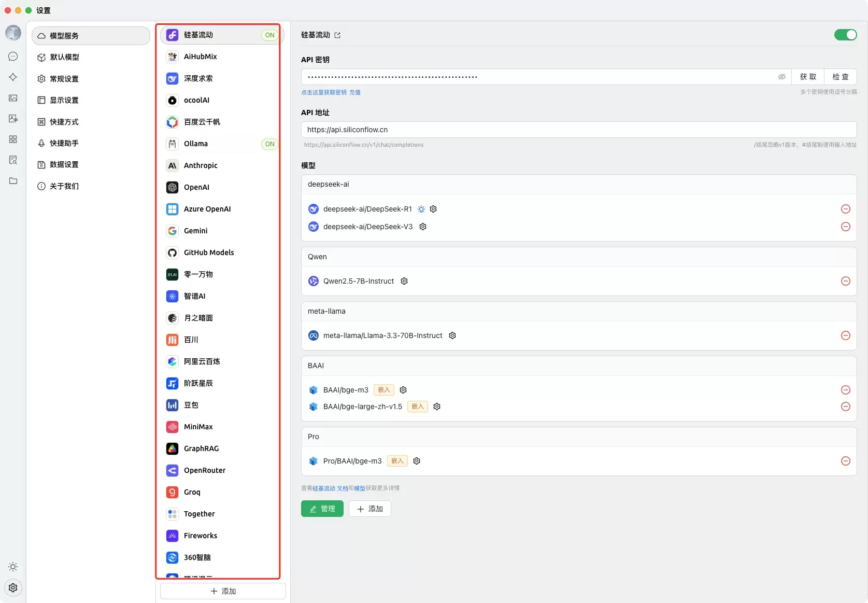Open 硅基流动 external link icon
The height and width of the screenshot is (603, 868).
click(337, 35)
